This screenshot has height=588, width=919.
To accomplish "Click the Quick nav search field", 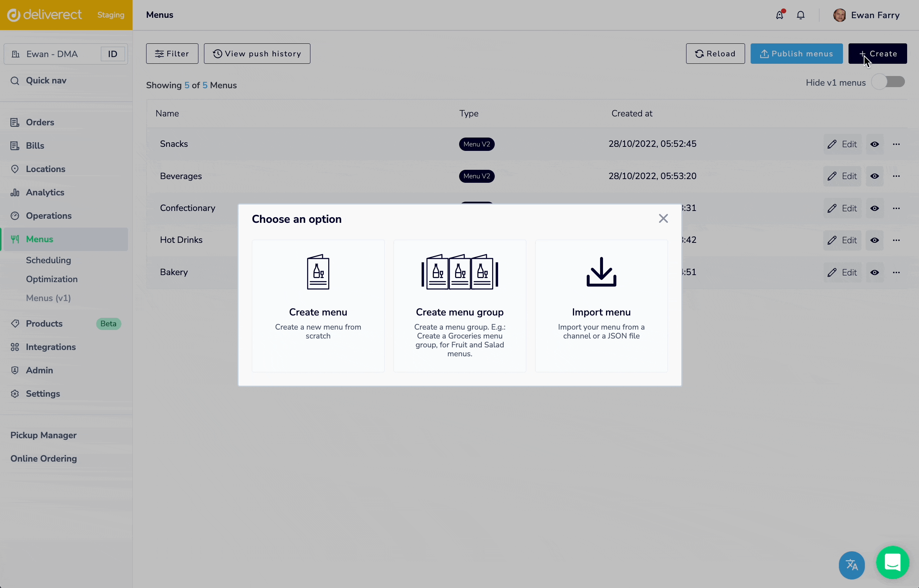I will coord(46,80).
